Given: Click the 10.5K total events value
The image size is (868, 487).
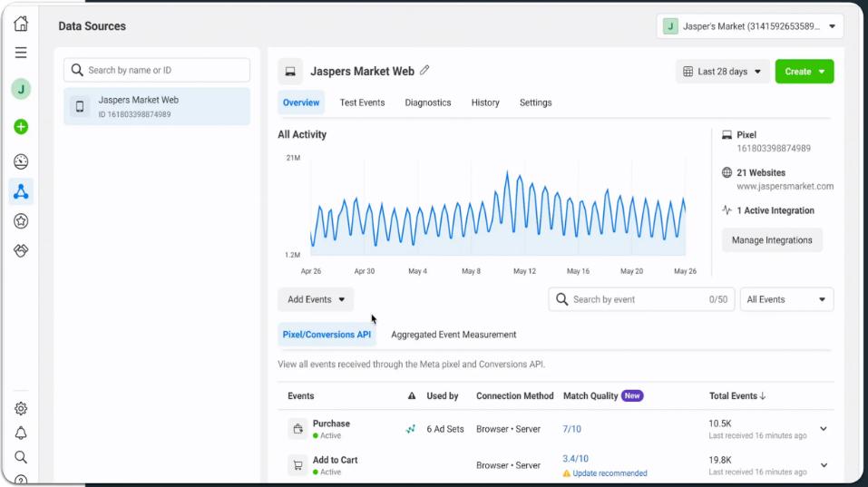Looking at the screenshot, I should [720, 424].
